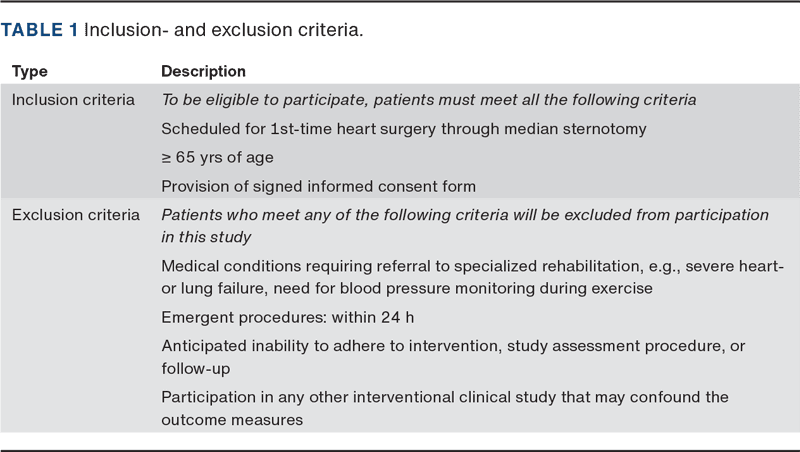The image size is (800, 452).
Task: Select the table caption text
Action: pyautogui.click(x=223, y=30)
